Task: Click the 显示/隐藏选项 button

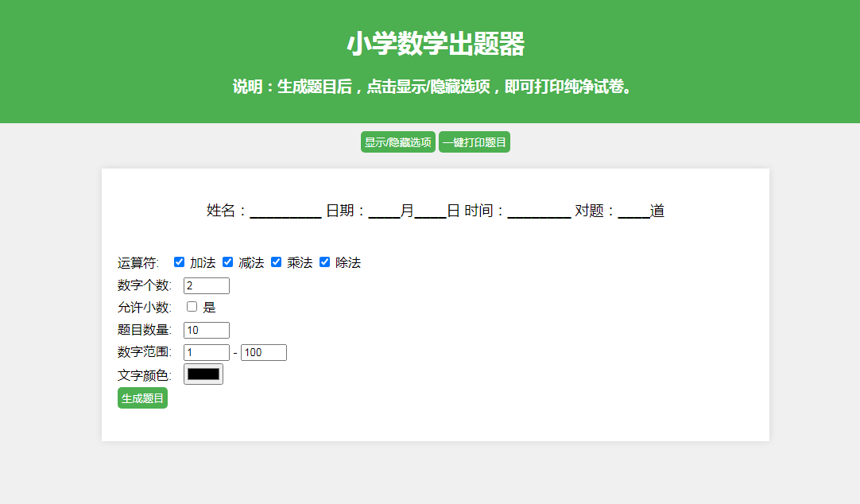Action: 397,142
